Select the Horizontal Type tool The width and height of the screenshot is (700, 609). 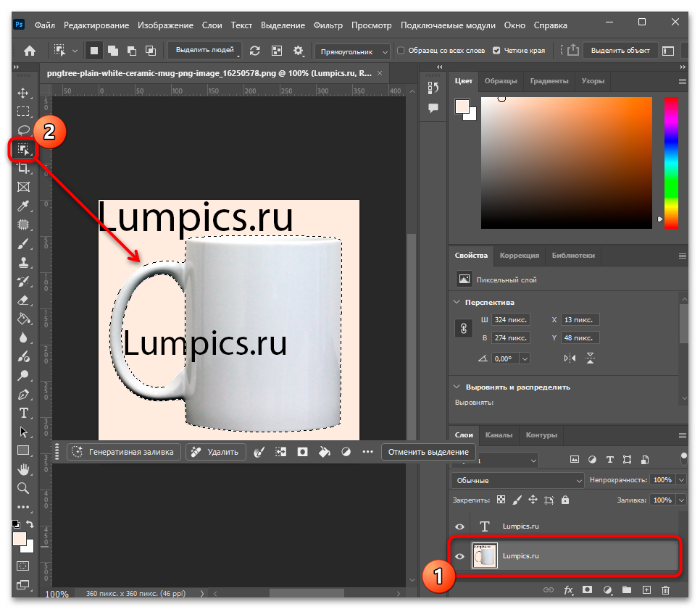(23, 413)
